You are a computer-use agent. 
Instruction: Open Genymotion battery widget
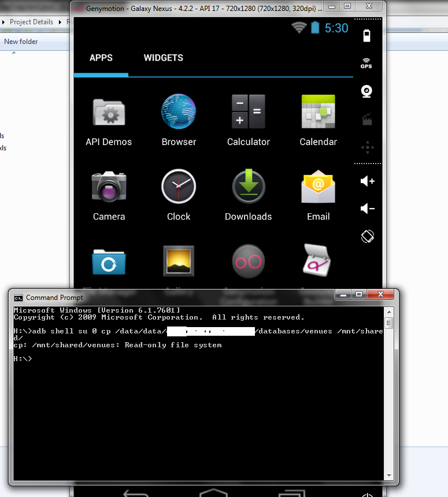click(367, 35)
